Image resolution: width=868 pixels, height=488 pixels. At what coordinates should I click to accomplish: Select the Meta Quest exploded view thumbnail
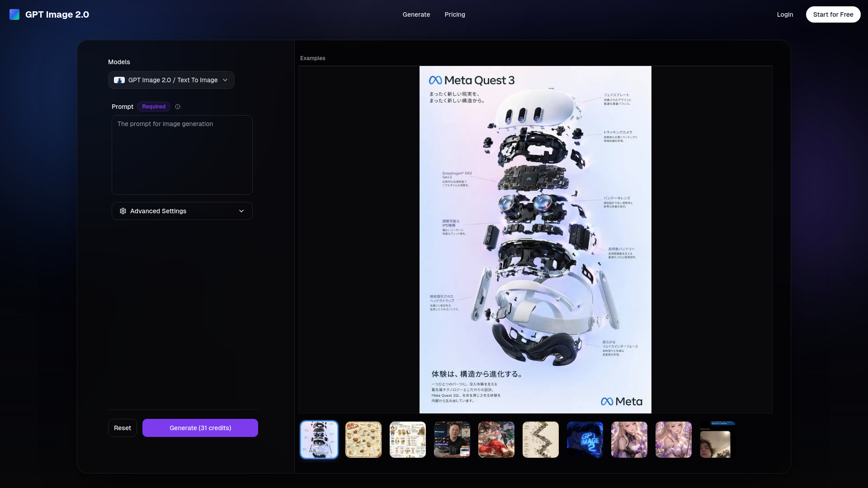[319, 440]
